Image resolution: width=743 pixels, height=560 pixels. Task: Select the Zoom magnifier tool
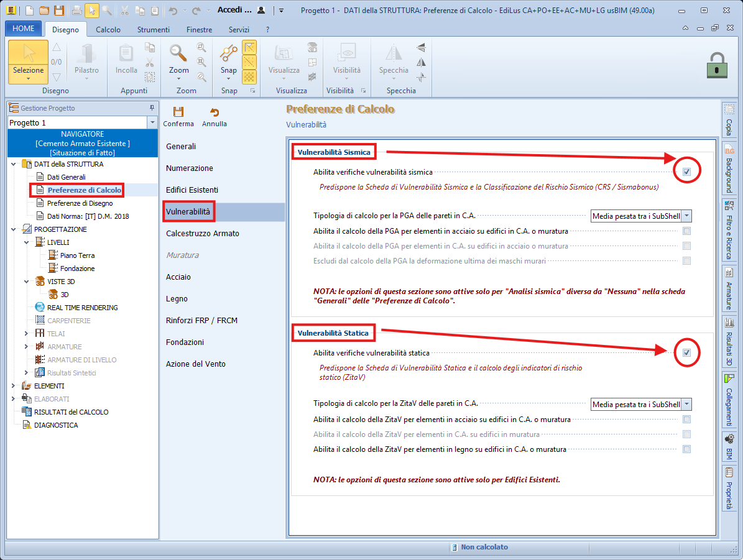pyautogui.click(x=179, y=54)
